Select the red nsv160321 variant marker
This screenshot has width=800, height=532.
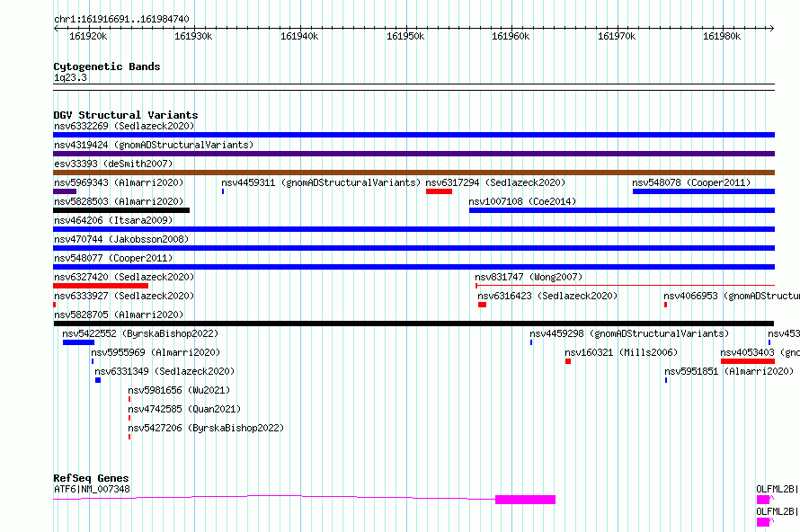[x=568, y=361]
